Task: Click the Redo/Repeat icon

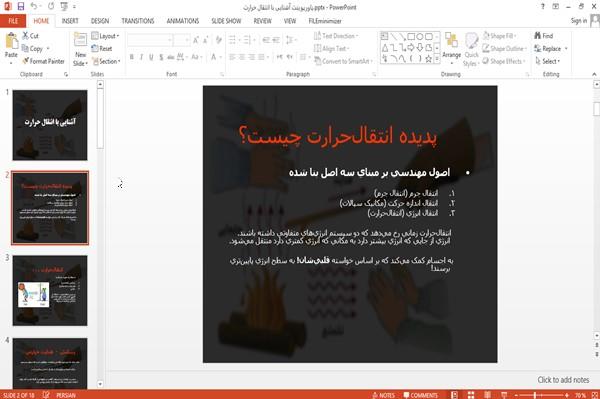Action: 51,6
